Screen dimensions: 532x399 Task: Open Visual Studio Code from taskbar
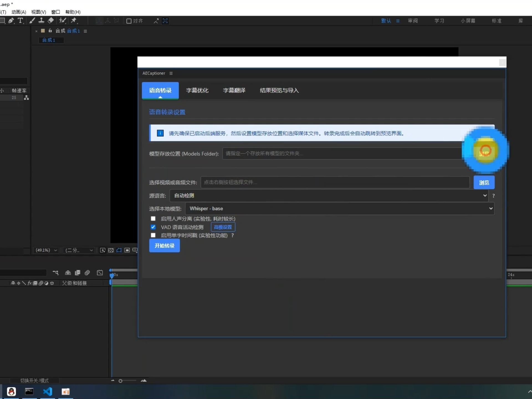click(47, 391)
